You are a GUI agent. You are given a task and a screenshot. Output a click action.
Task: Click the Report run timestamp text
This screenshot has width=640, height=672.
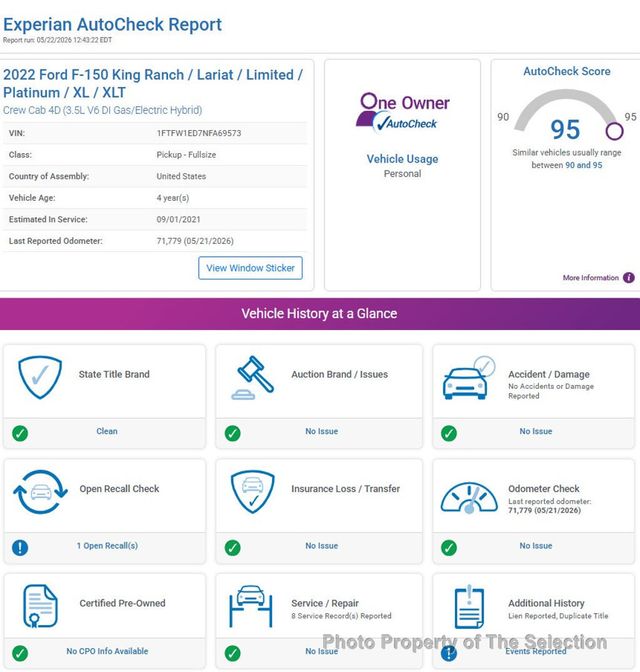pos(57,40)
